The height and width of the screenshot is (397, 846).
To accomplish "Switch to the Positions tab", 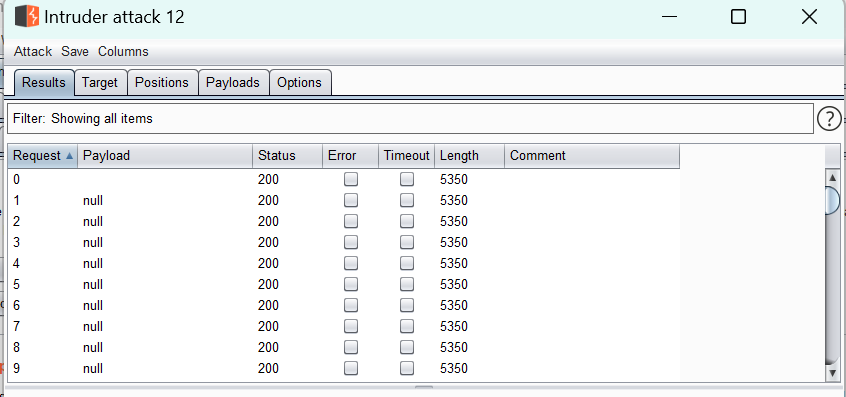I will click(x=162, y=83).
